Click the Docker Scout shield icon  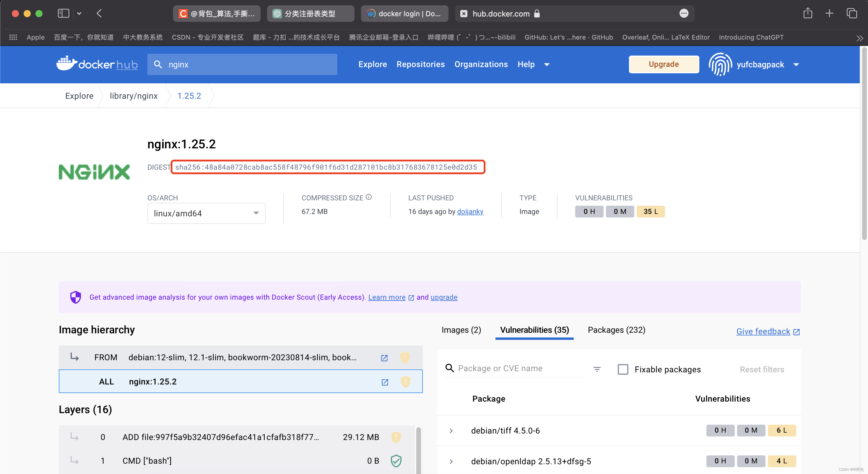pyautogui.click(x=75, y=297)
